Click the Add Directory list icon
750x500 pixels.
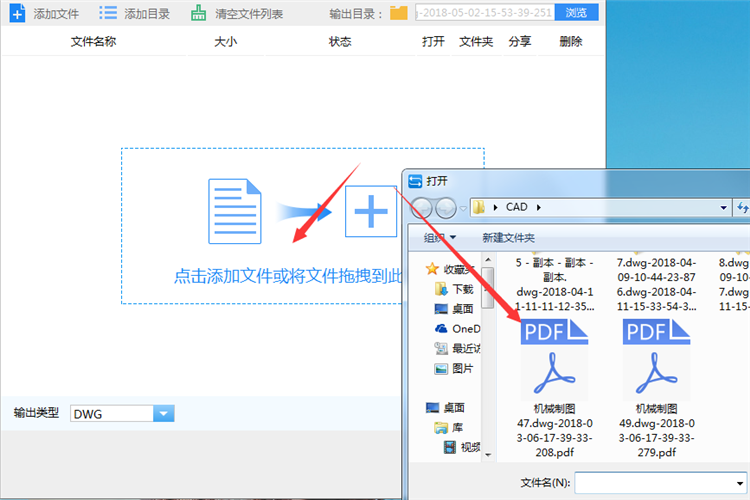[108, 12]
